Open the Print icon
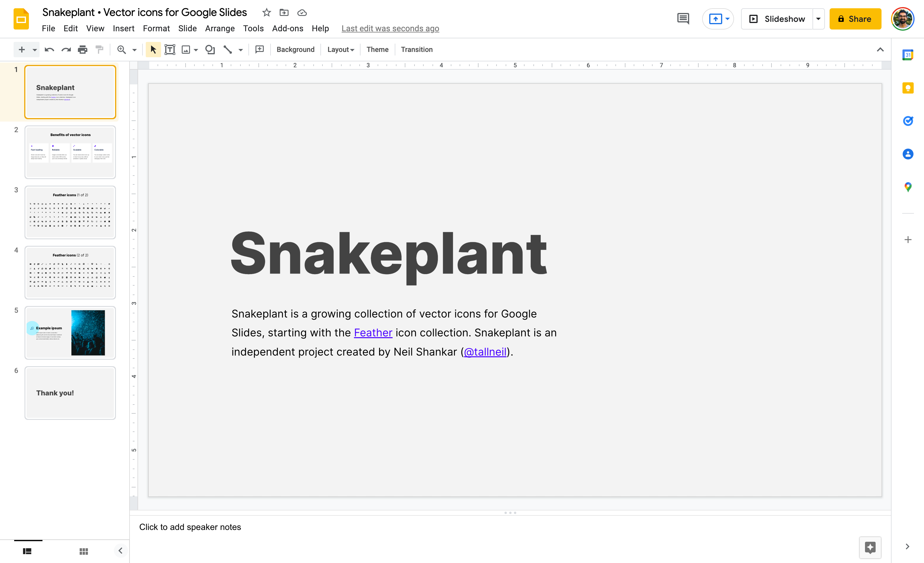 (83, 49)
